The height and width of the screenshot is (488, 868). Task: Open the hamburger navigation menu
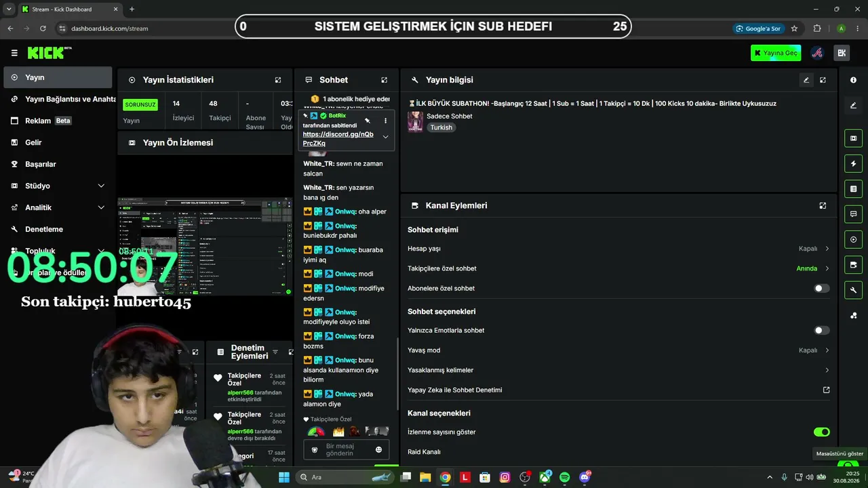[x=14, y=53]
